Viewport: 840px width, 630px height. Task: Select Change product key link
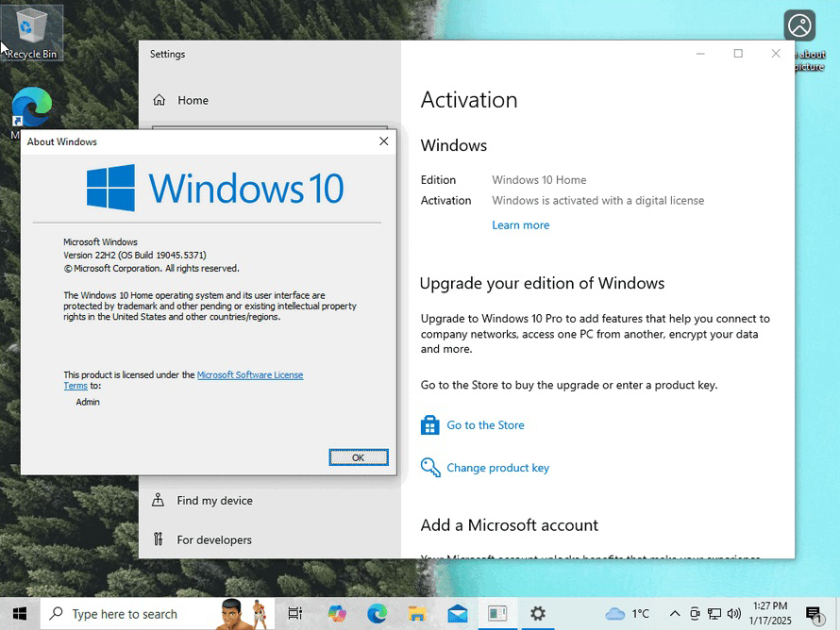tap(497, 468)
